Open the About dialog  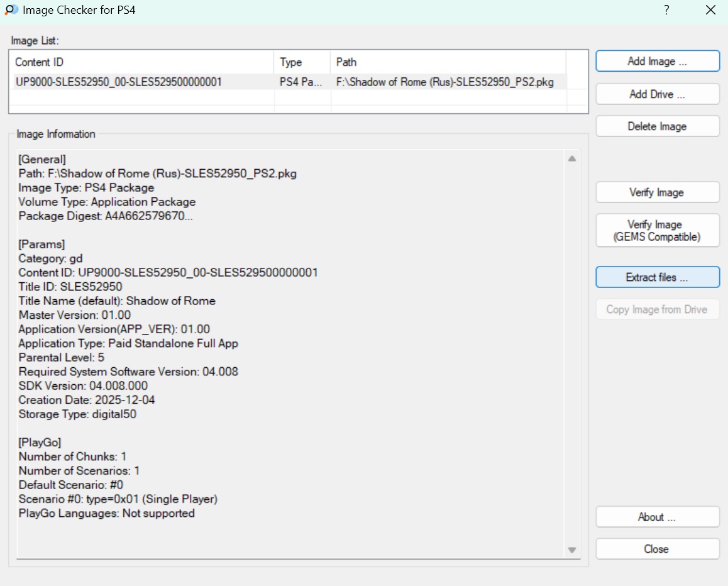pyautogui.click(x=657, y=517)
